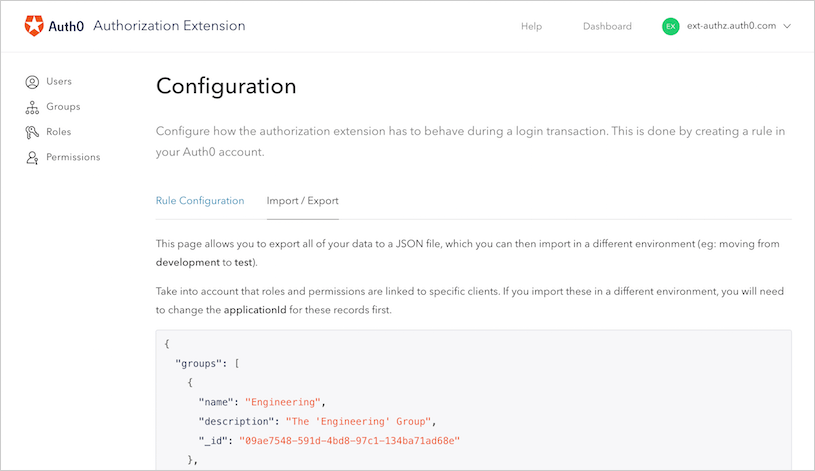Image resolution: width=815 pixels, height=471 pixels.
Task: Click the bold word development
Action: coord(188,263)
